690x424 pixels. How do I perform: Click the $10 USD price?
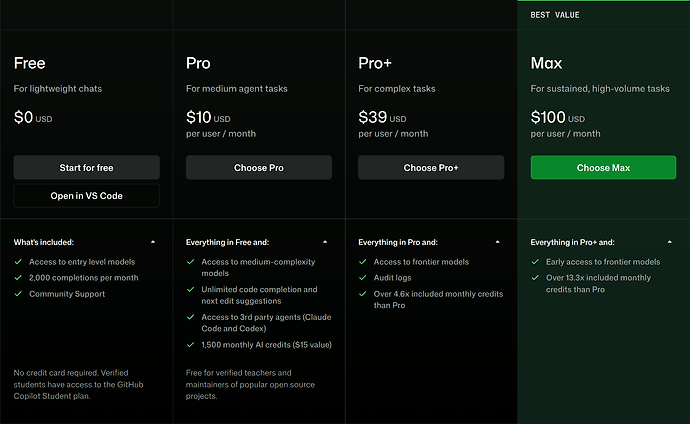(x=208, y=117)
